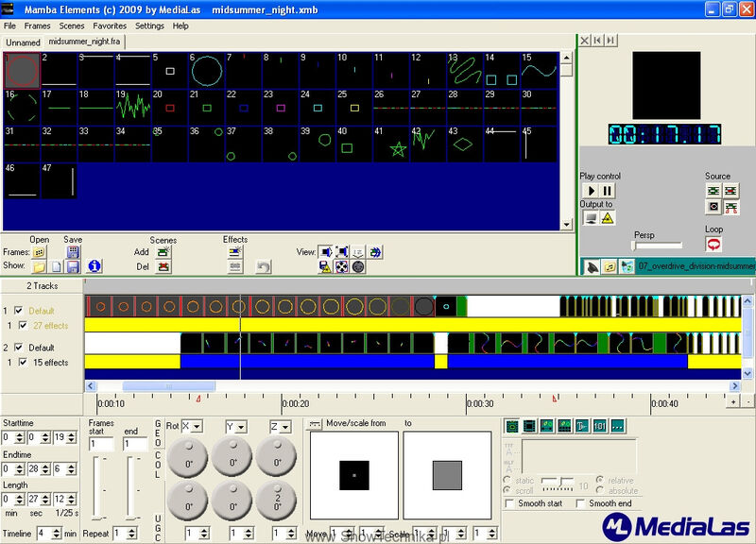The width and height of the screenshot is (756, 544).
Task: Enable the Smooth start checkbox
Action: pos(509,503)
